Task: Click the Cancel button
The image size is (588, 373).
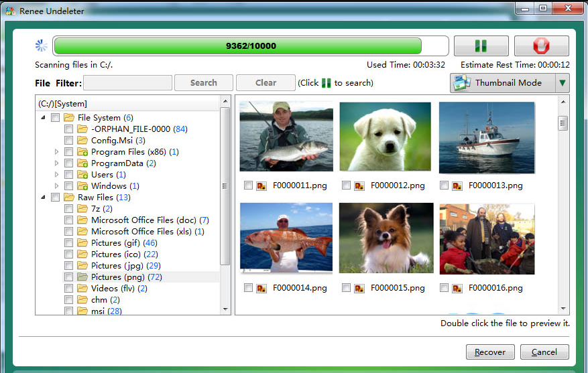Action: click(544, 352)
